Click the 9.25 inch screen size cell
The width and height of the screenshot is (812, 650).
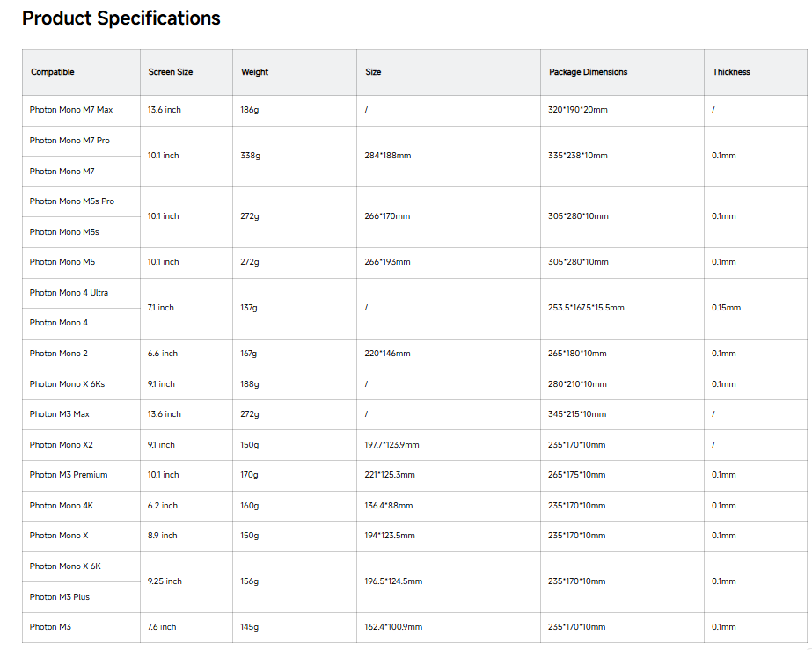coord(165,581)
